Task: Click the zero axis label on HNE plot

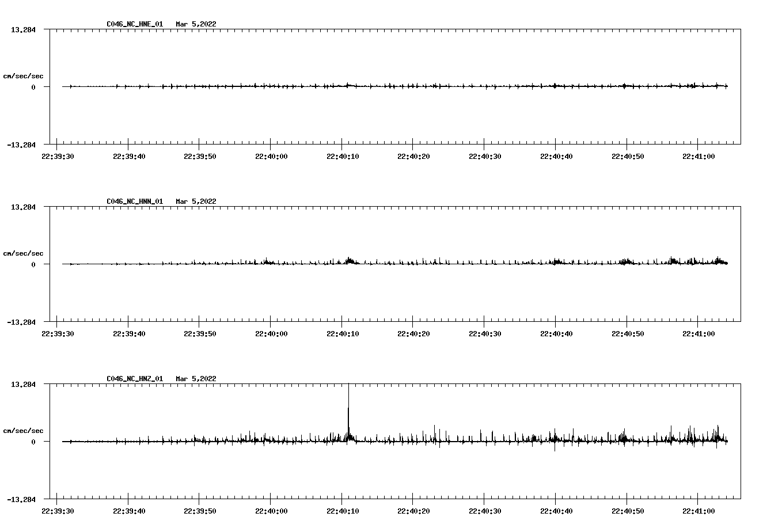Action: (x=33, y=87)
